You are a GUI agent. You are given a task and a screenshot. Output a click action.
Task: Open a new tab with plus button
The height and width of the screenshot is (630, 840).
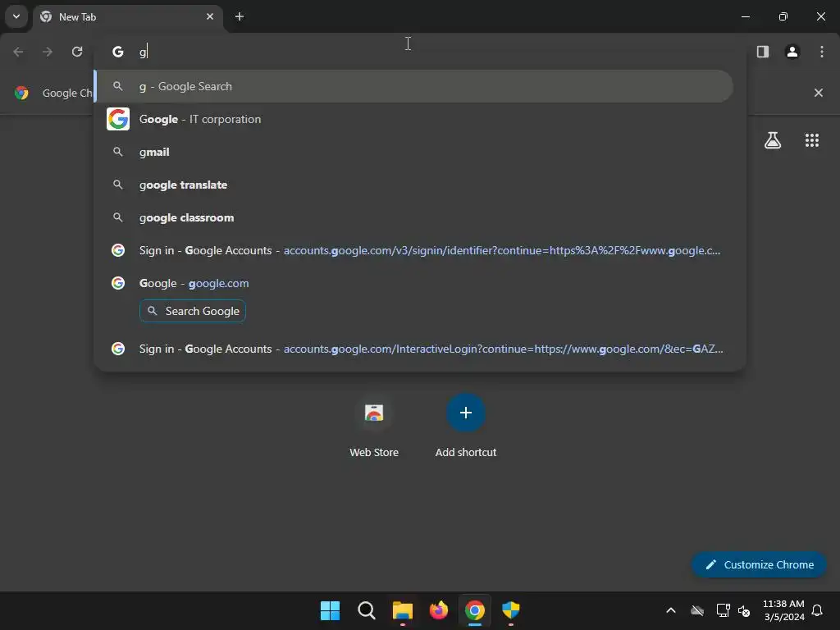[x=240, y=16]
